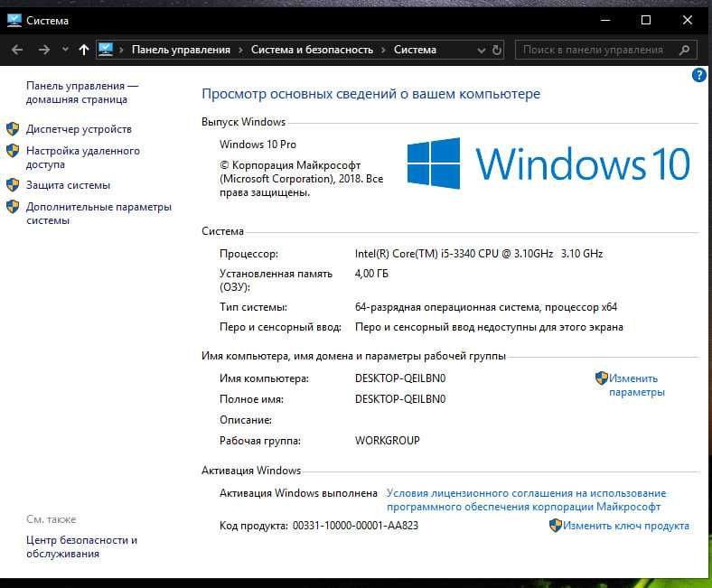This screenshot has width=712, height=588.
Task: Close the Система window
Action: click(688, 20)
